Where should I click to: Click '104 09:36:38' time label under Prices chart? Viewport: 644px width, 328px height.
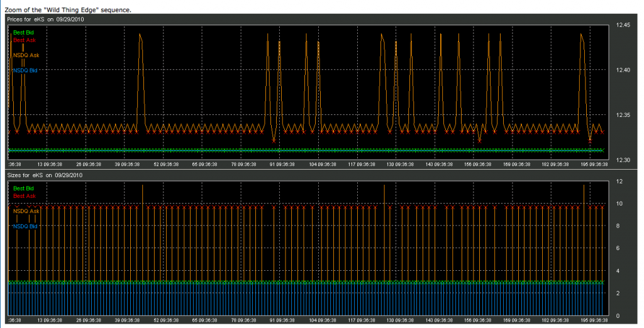click(323, 164)
